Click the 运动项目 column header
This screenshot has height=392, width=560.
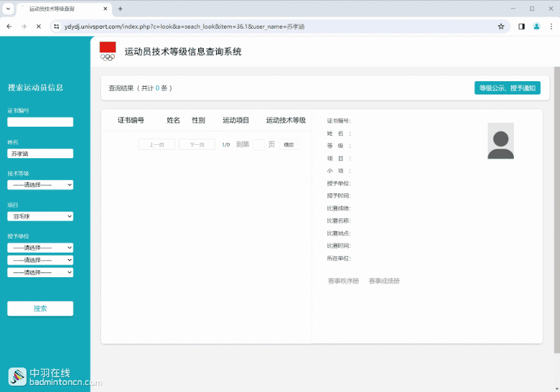236,120
